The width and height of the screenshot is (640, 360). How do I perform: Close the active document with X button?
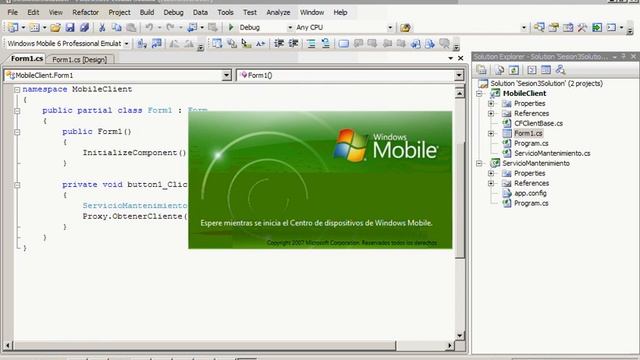[x=460, y=58]
